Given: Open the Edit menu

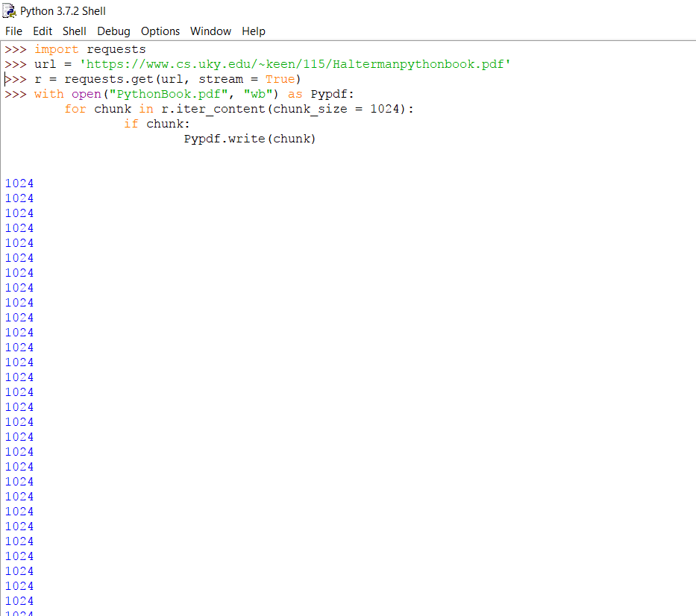Looking at the screenshot, I should [43, 31].
